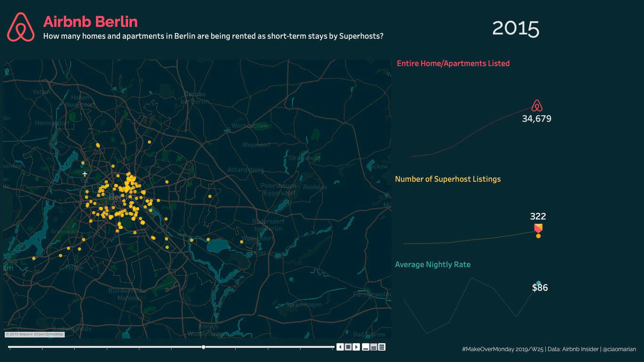Click the Rüdersdorf bei Berlin map label
Viewport: 644px width, 362px height.
(267, 225)
